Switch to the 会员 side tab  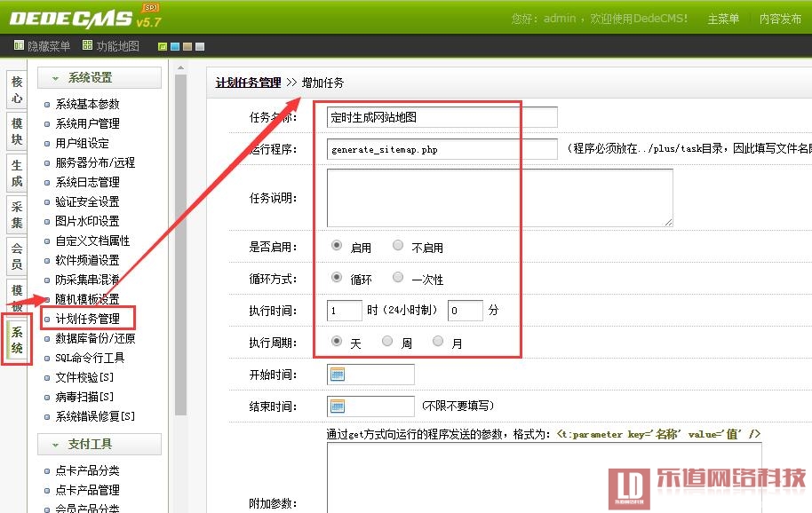pos(17,256)
